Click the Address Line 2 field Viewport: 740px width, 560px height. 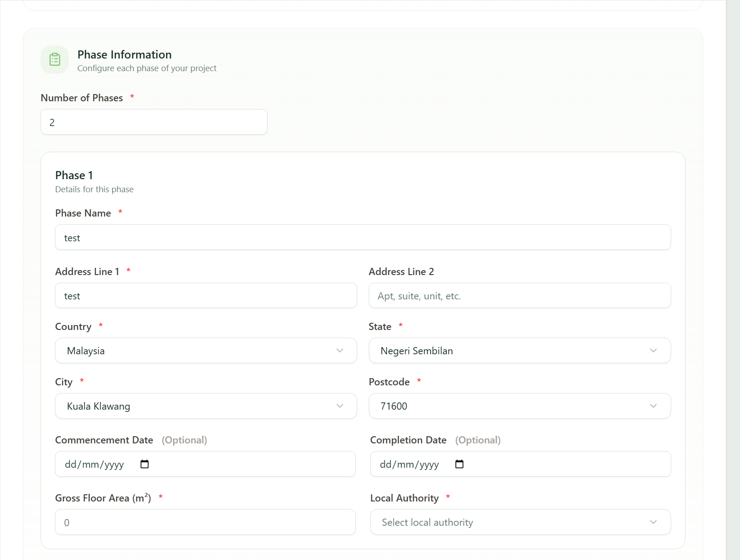[x=520, y=296]
